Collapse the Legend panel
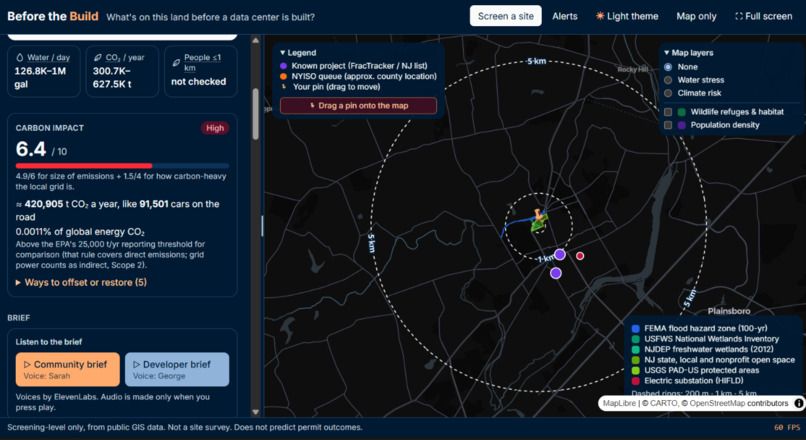806x440 pixels. coord(298,53)
